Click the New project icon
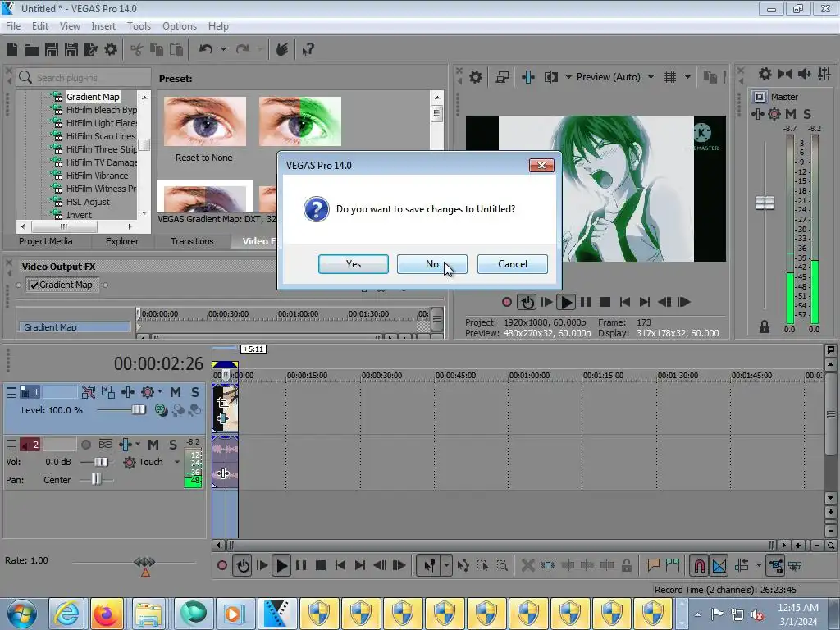Screen dimensions: 840x630 pyautogui.click(x=12, y=49)
